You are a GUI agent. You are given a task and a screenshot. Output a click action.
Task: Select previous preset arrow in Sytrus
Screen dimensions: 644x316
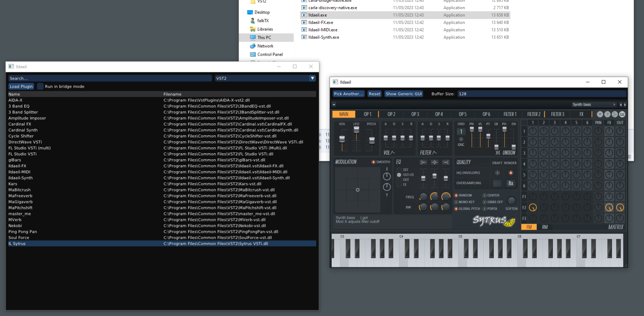[x=621, y=105]
